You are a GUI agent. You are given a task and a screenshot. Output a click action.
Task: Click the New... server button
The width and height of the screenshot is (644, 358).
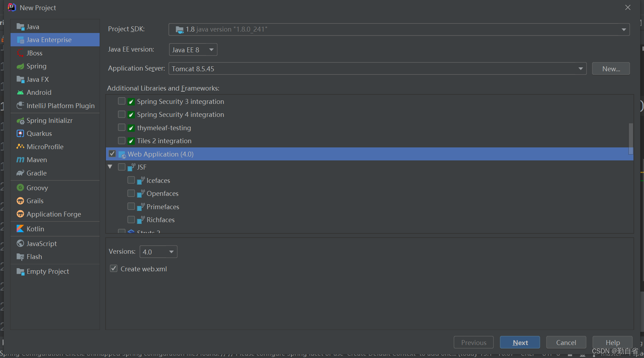click(x=611, y=69)
